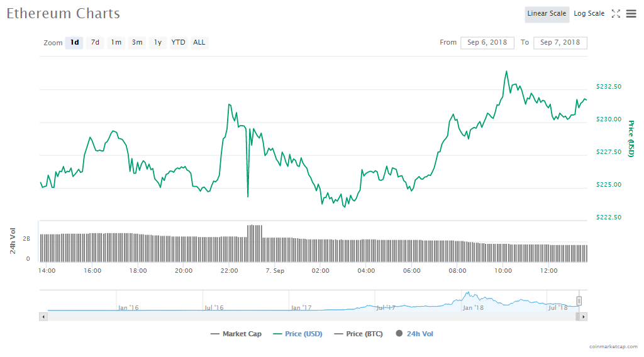Open the hamburger chart context menu
Viewport: 644px width, 357px height.
(631, 14)
